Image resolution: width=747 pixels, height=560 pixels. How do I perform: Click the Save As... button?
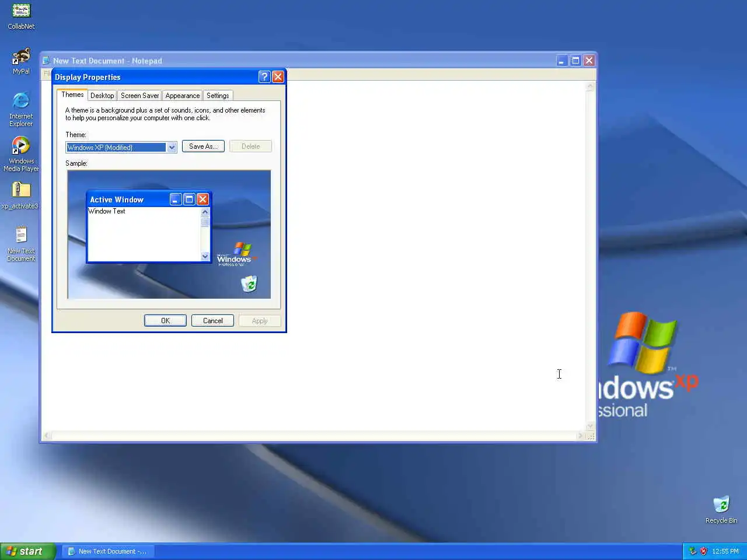click(203, 146)
